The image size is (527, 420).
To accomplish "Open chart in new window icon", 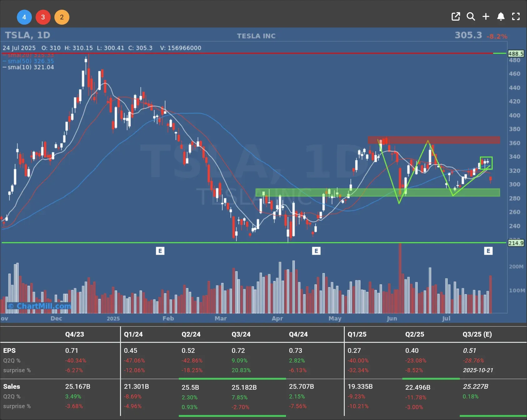I will [x=456, y=17].
